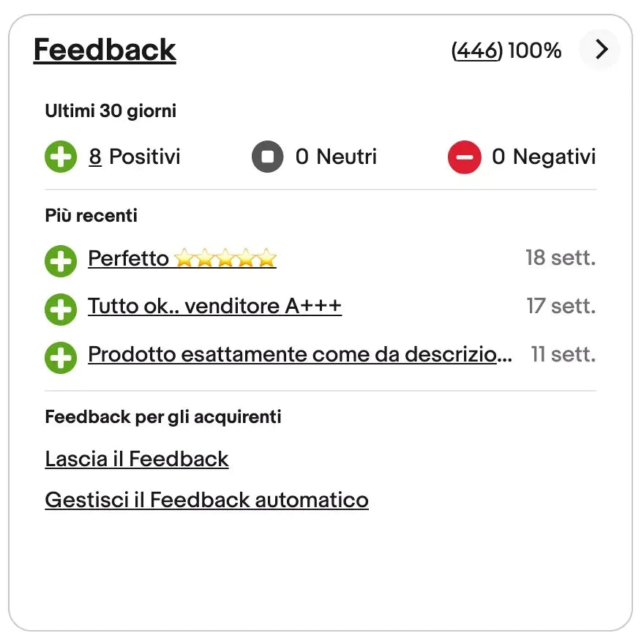Open the Tutto ok.. venditore A+++ comment
The height and width of the screenshot is (644, 644).
click(214, 306)
